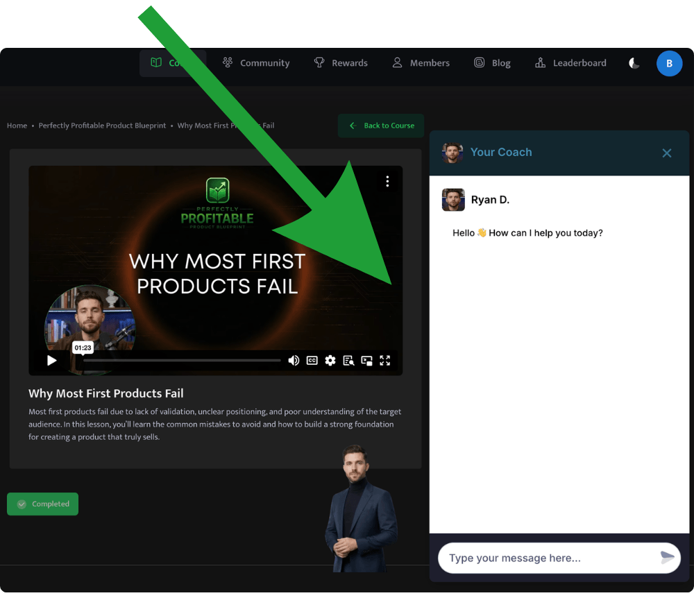Toggle the Completed lesson status button

point(43,504)
